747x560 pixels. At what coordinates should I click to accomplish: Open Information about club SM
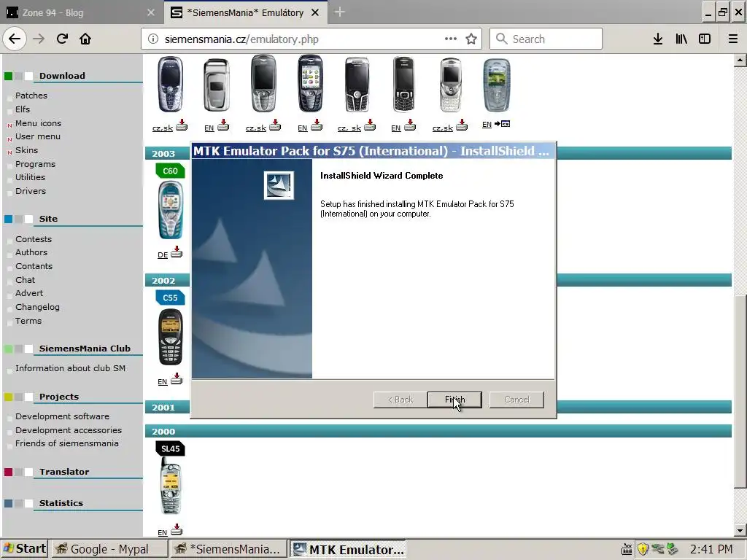click(70, 367)
